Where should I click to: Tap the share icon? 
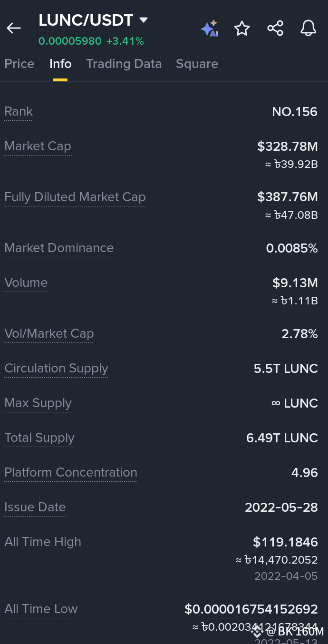(275, 29)
